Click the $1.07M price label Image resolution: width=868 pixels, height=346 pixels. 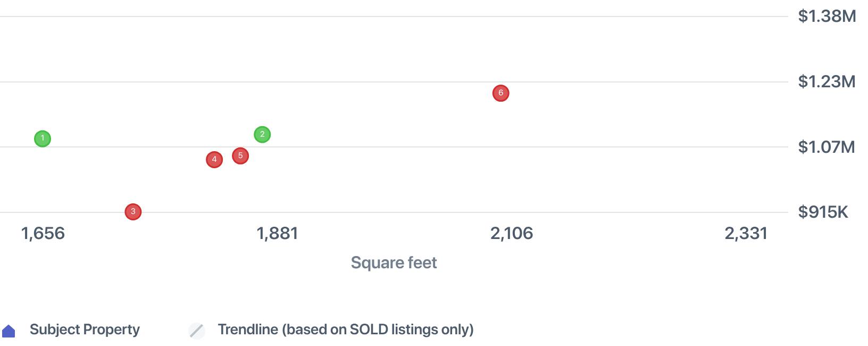click(x=826, y=147)
